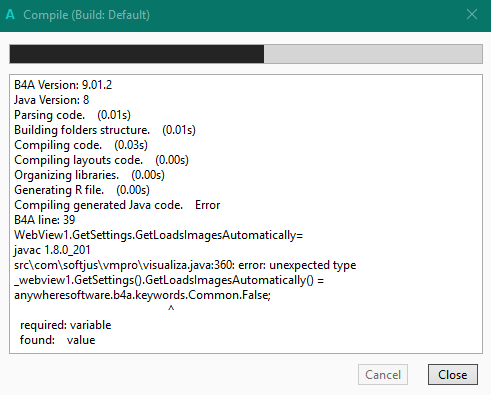Click the '_webview1.GetSettings()' Java code line
This screenshot has height=395, width=491.
[169, 280]
